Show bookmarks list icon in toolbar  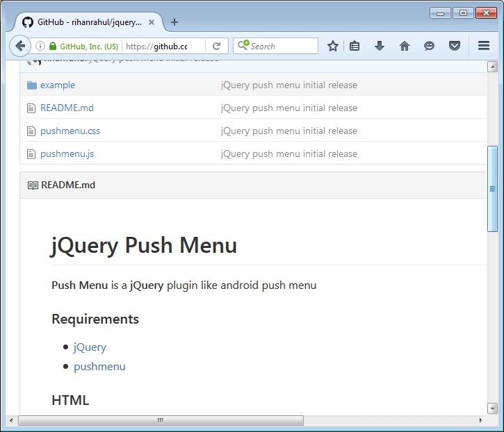(x=355, y=46)
